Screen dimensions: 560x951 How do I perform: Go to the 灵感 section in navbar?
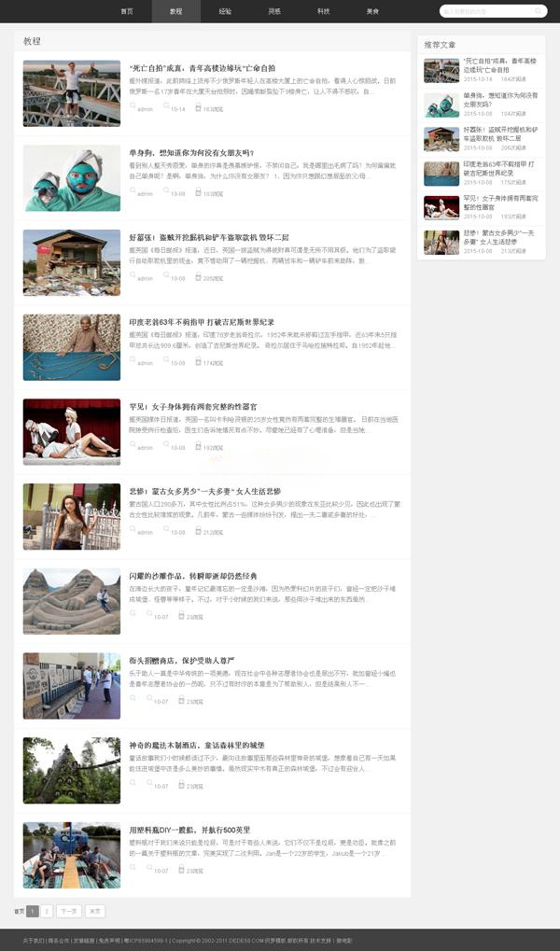coord(273,11)
